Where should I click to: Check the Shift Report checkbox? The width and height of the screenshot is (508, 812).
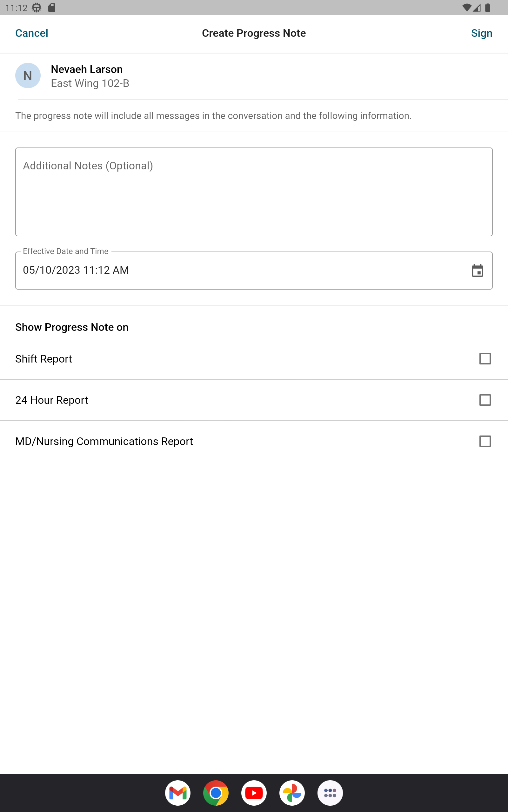485,359
